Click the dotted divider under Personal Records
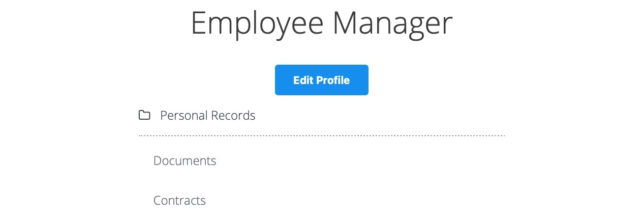 click(321, 136)
